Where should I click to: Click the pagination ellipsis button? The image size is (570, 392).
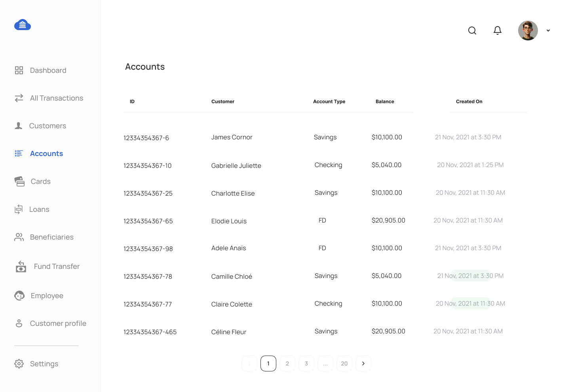pyautogui.click(x=325, y=363)
